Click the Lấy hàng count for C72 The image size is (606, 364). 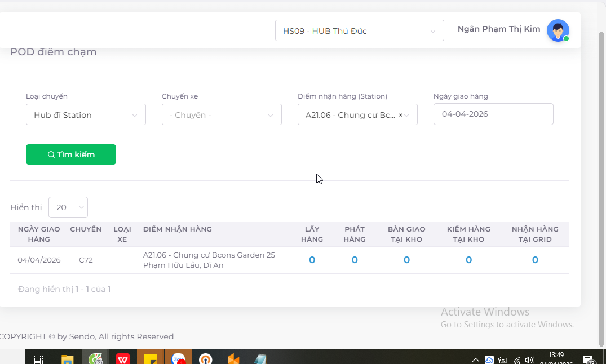[x=312, y=260]
